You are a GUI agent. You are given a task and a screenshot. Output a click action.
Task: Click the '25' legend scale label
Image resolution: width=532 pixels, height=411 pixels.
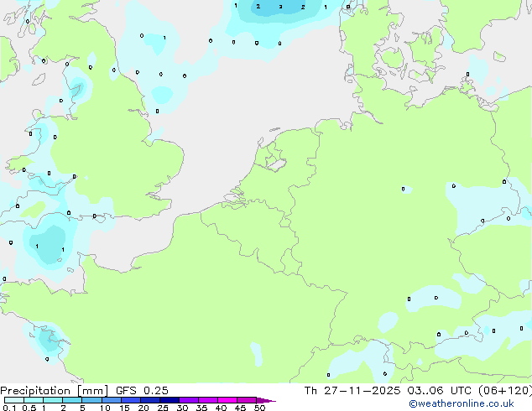pyautogui.click(x=163, y=408)
